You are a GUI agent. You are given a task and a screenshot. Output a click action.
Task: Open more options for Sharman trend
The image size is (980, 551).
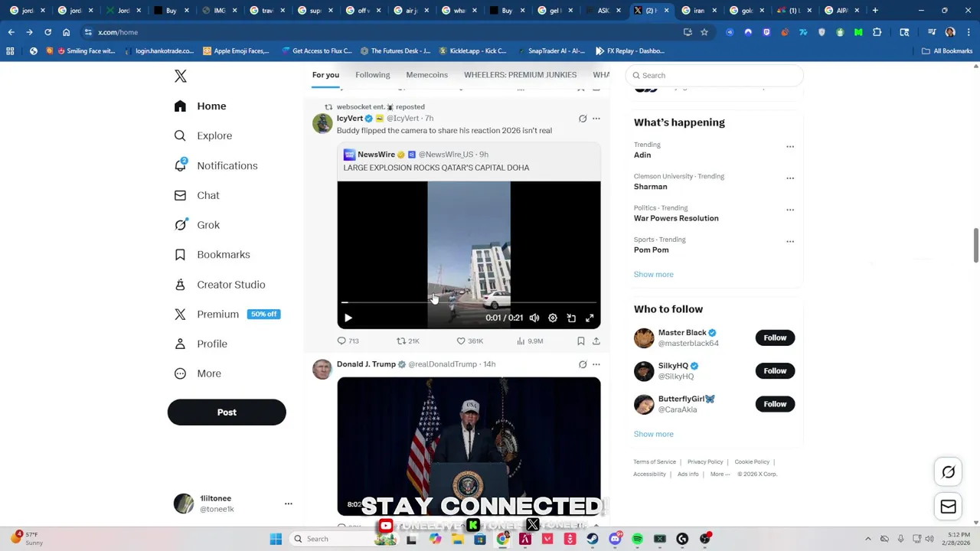coord(790,178)
